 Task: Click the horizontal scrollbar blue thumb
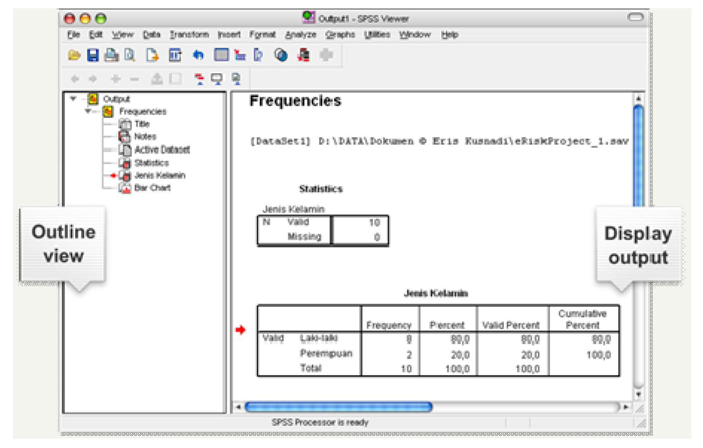point(338,407)
